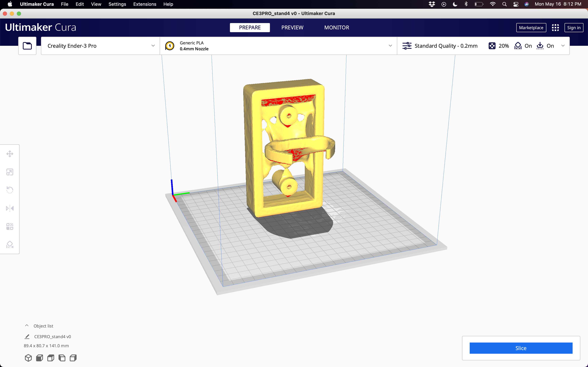Open Per Model Settings tool
Image resolution: width=588 pixels, height=367 pixels.
pyautogui.click(x=10, y=226)
